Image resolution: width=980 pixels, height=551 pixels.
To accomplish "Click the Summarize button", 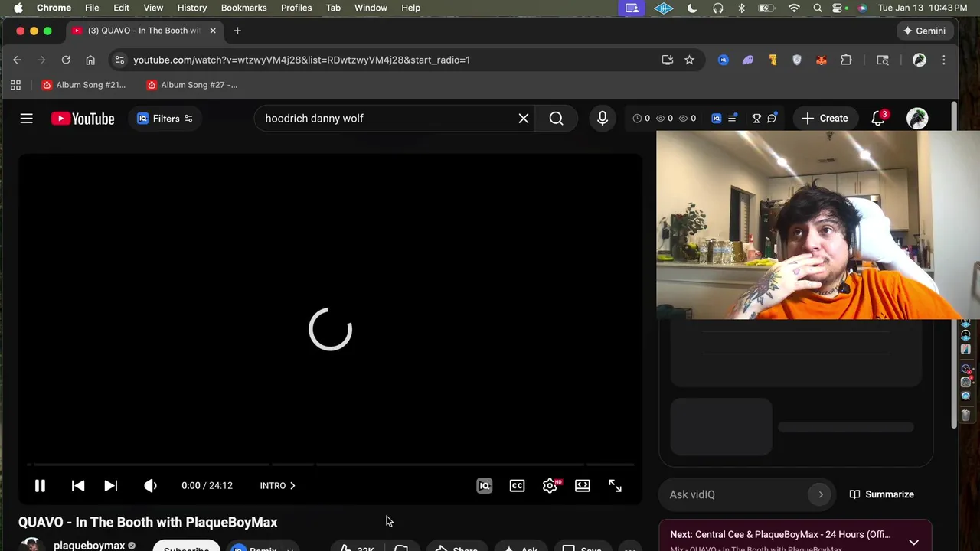I will click(x=882, y=494).
